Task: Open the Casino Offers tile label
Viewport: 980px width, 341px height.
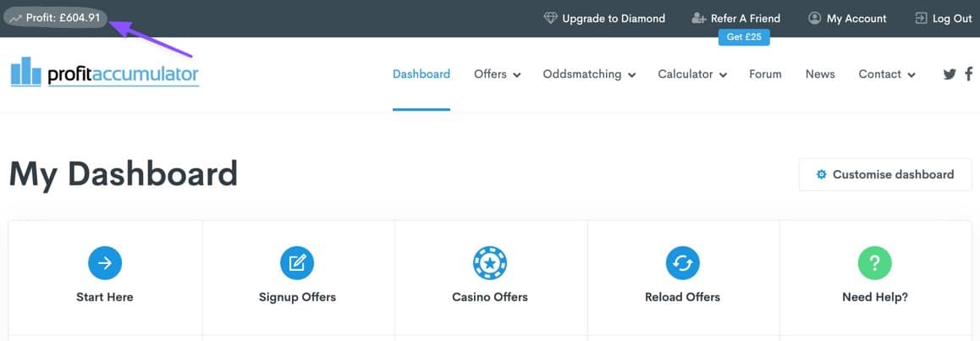Action: click(490, 297)
